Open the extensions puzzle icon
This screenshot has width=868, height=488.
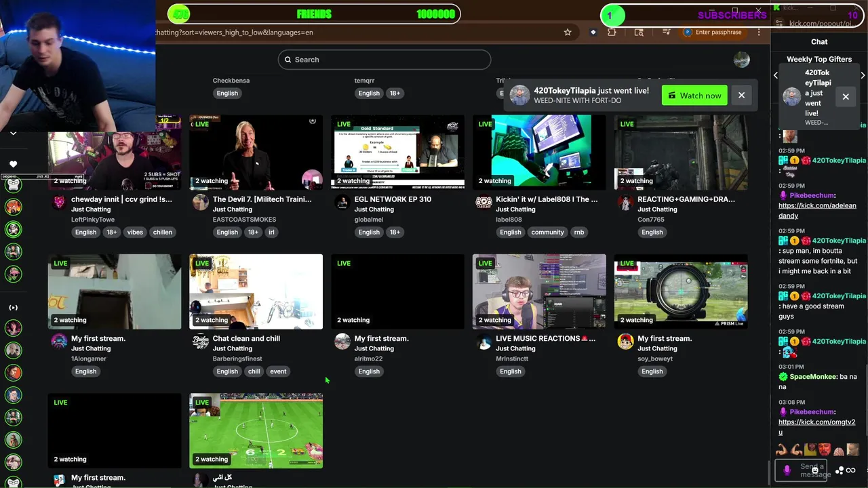point(612,32)
